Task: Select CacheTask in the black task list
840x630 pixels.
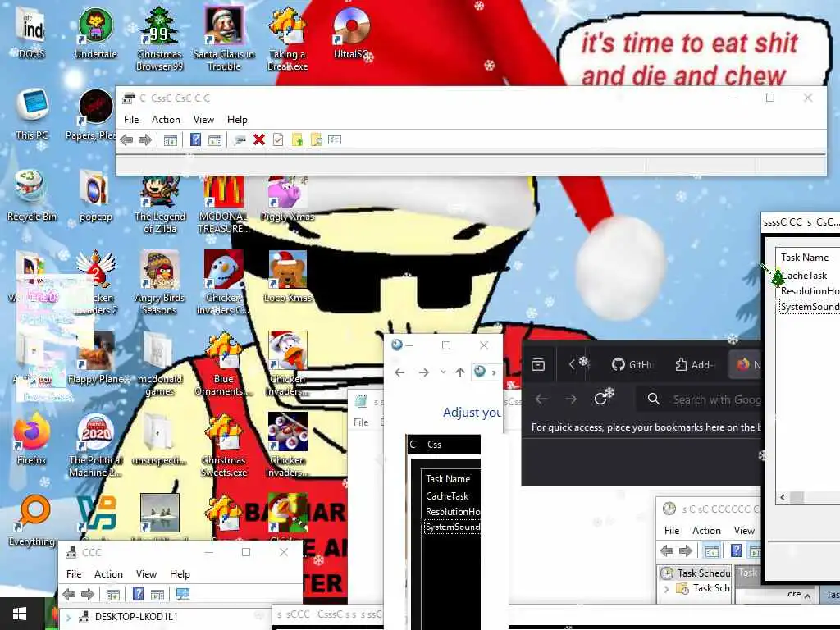Action: (447, 496)
